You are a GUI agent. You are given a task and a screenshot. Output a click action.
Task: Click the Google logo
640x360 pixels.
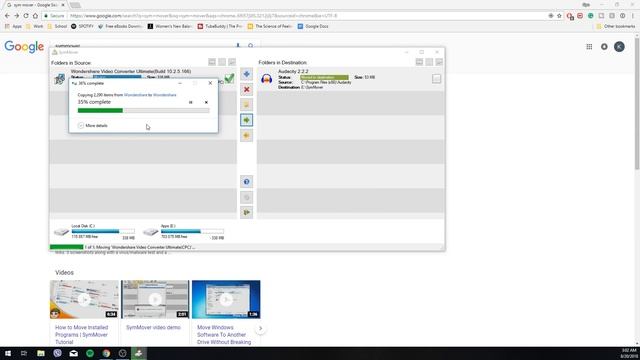[24, 47]
